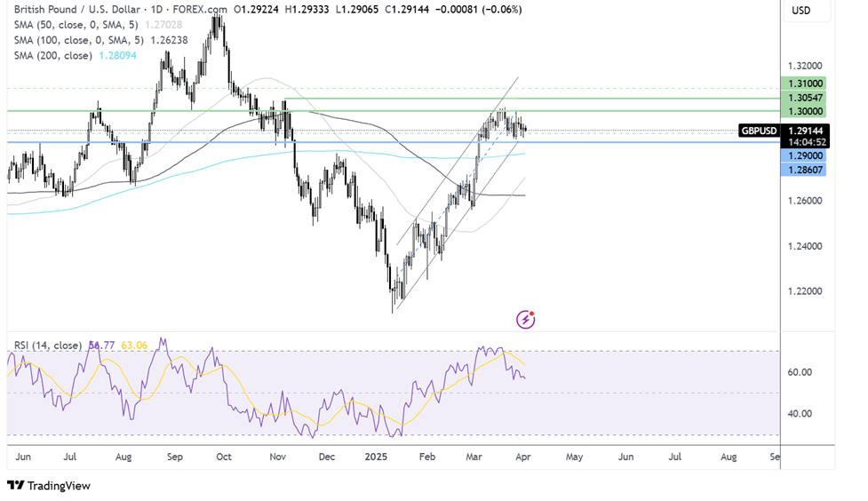The image size is (868, 501).
Task: Open the USD currency selector
Action: 807,11
